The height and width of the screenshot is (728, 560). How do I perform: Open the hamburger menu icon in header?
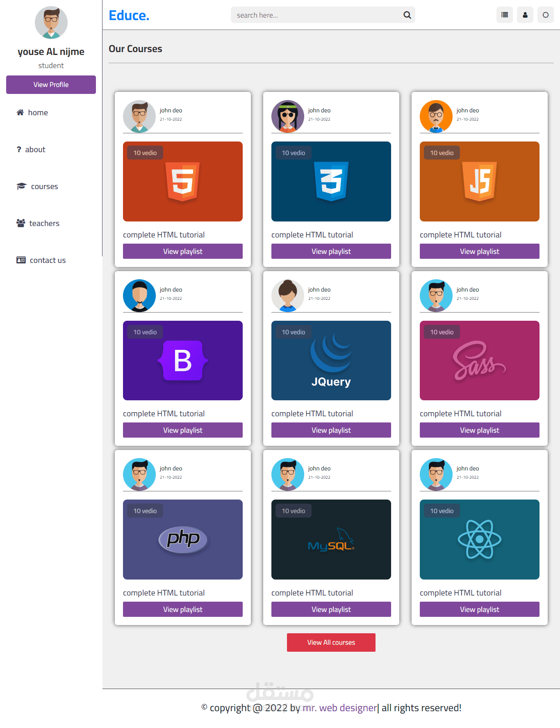click(505, 15)
